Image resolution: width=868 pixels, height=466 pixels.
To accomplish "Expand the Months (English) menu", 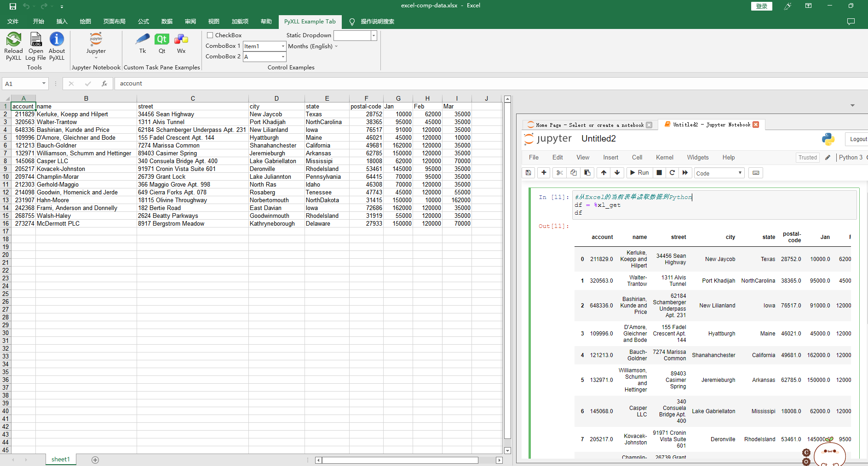I will (x=313, y=46).
